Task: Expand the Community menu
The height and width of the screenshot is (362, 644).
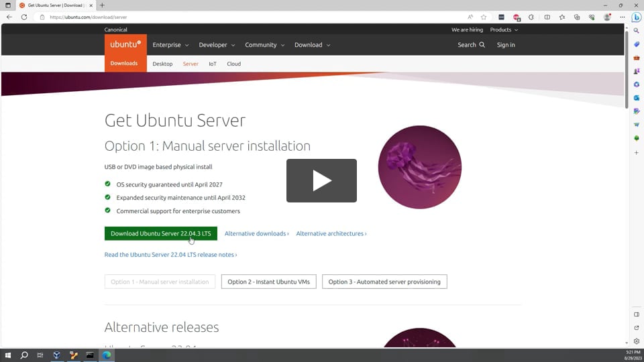Action: [x=264, y=45]
